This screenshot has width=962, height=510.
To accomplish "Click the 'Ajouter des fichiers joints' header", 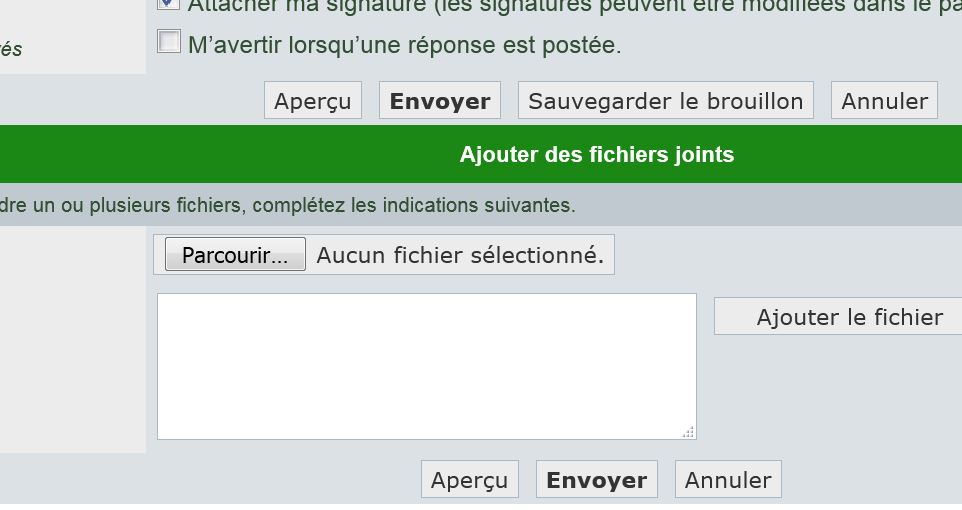I will pos(597,155).
